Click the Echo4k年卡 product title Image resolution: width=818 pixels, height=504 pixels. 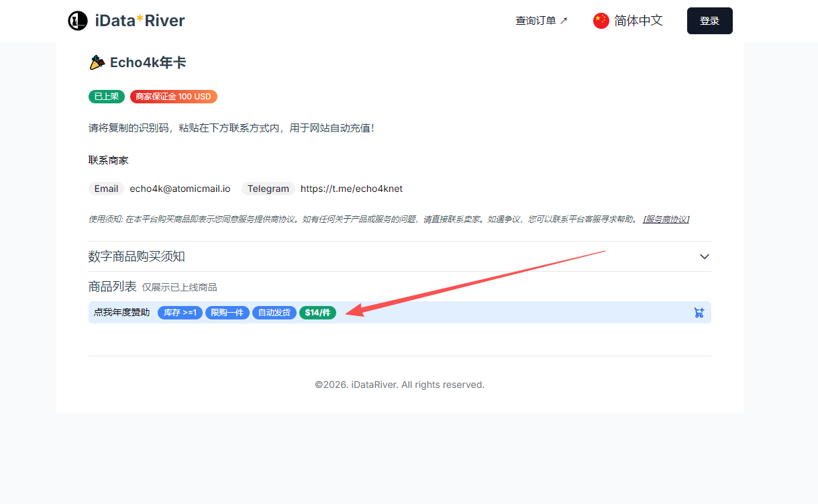tap(148, 63)
